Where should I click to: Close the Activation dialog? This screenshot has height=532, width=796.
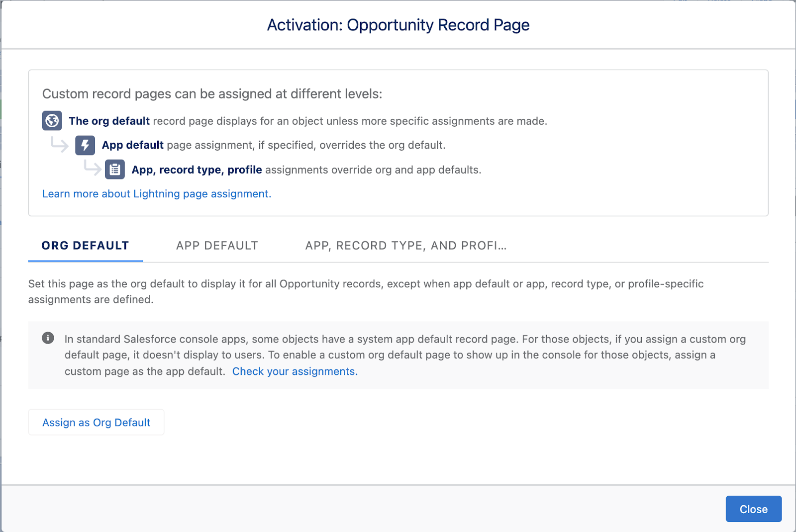(754, 509)
